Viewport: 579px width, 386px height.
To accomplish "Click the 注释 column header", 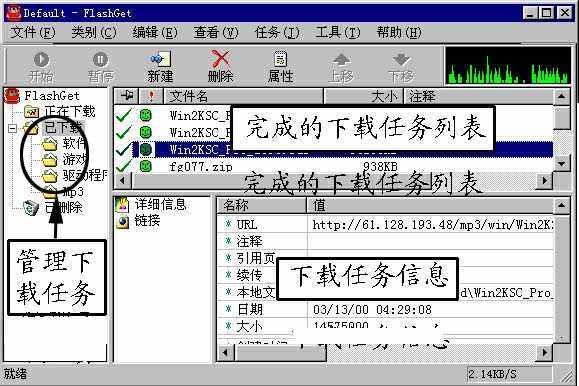I will [x=479, y=96].
